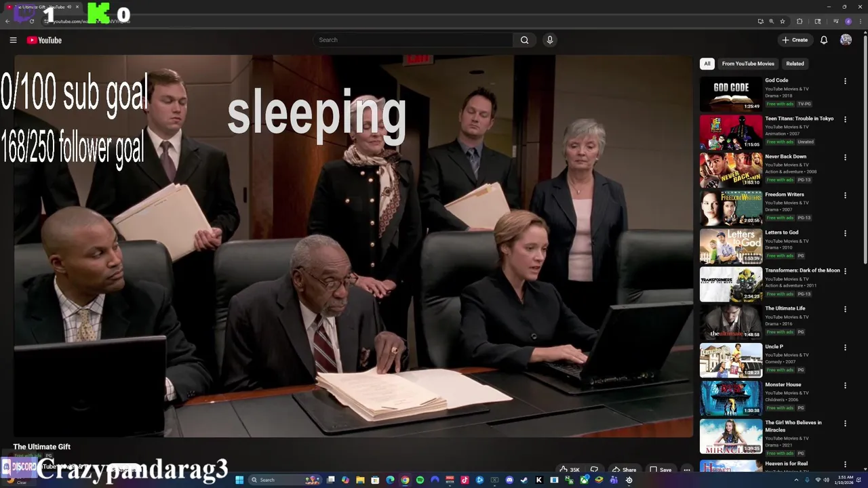This screenshot has height=488, width=868.
Task: Start voice search with the microphone icon
Action: pyautogui.click(x=550, y=40)
